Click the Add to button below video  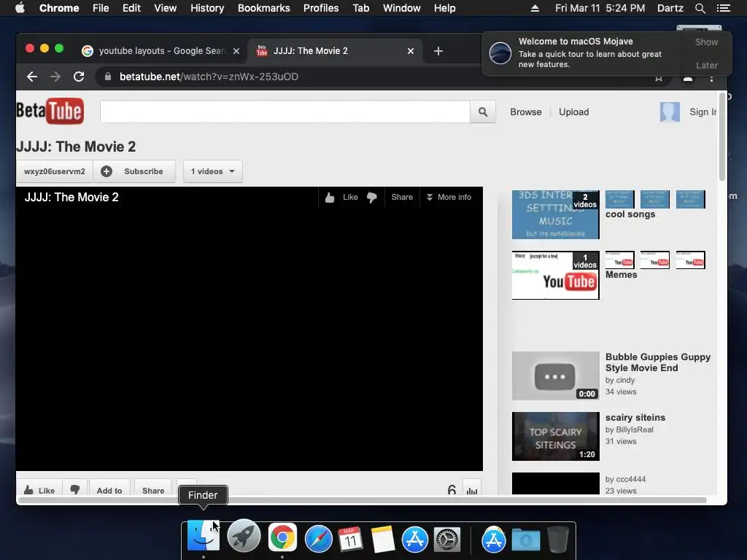109,489
